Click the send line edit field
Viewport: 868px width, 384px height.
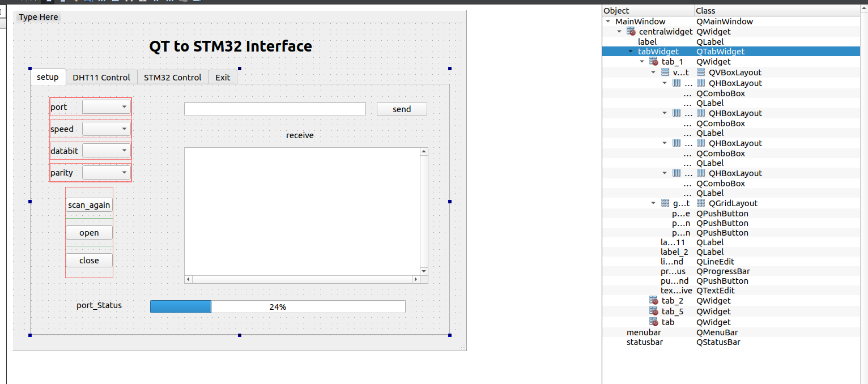pyautogui.click(x=275, y=109)
